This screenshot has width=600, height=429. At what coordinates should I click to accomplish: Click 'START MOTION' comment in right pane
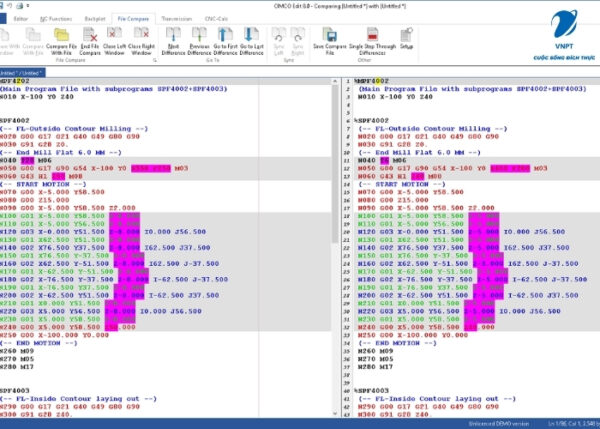tap(402, 184)
